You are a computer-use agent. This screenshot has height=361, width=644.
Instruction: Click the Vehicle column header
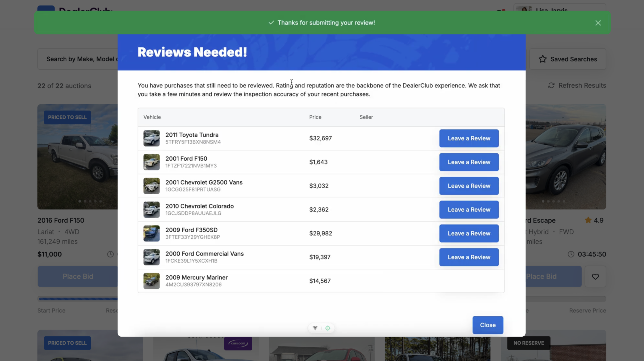152,117
